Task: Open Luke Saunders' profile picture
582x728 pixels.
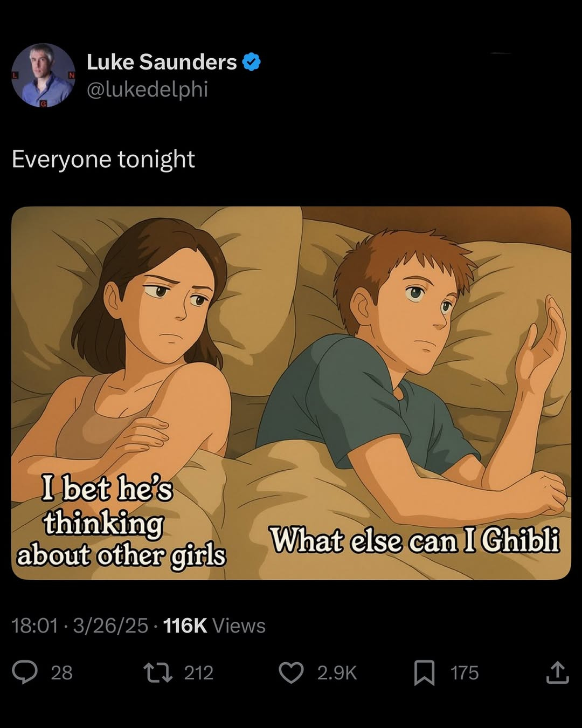Action: tap(43, 75)
